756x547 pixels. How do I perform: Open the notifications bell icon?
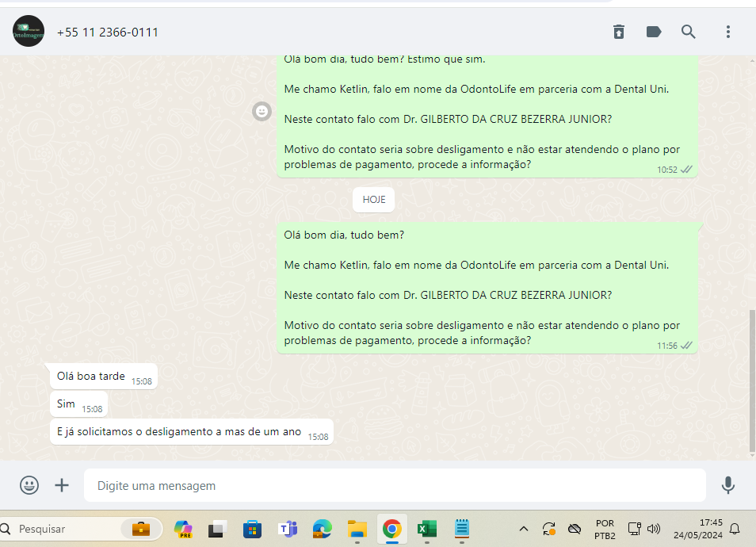click(735, 529)
